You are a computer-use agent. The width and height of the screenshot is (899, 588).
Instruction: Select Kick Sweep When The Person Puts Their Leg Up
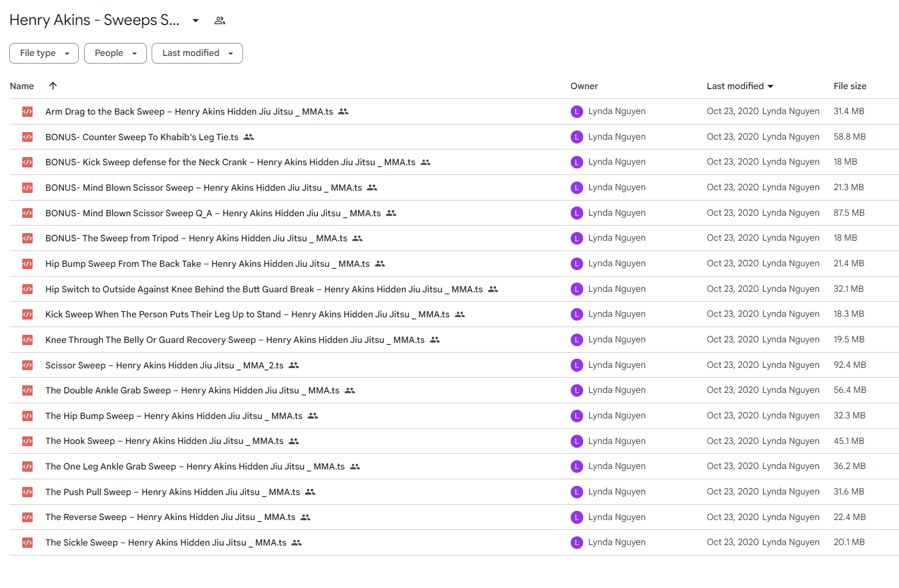pyautogui.click(x=247, y=314)
